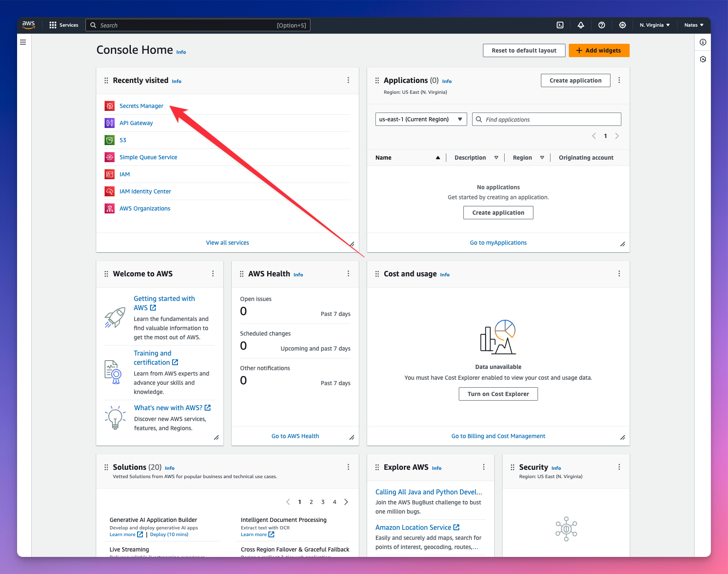
Task: Open Training and certification link
Action: point(156,358)
